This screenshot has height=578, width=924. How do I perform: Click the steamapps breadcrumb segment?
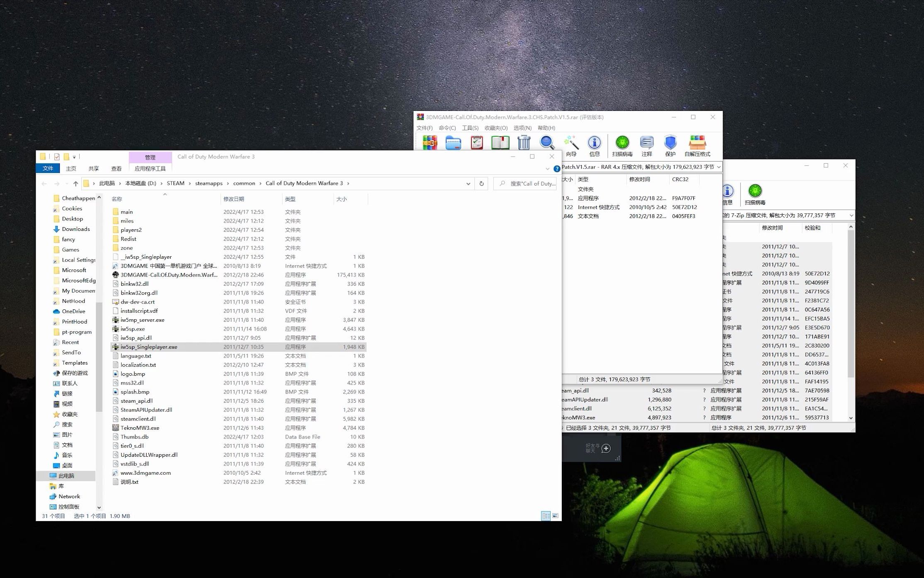tap(209, 183)
